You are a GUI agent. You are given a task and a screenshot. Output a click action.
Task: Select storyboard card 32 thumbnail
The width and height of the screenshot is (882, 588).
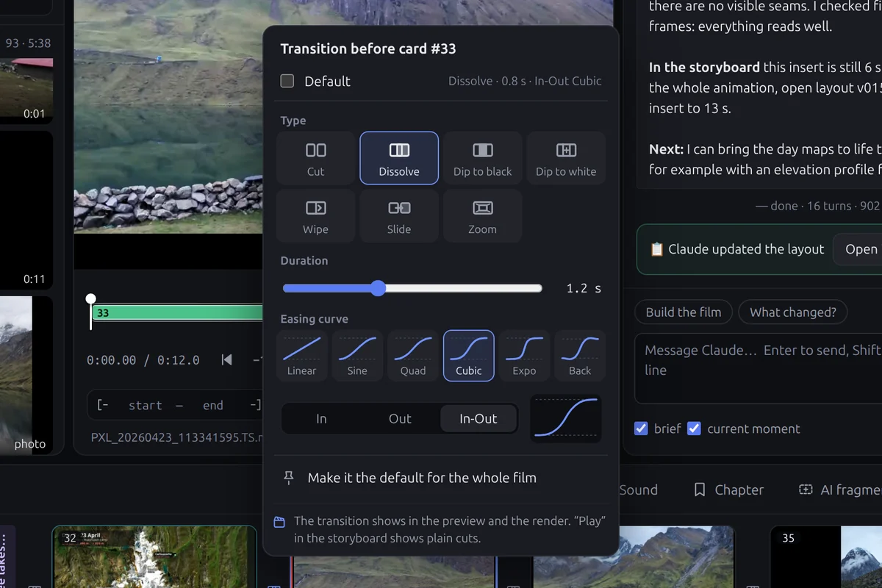[154, 556]
